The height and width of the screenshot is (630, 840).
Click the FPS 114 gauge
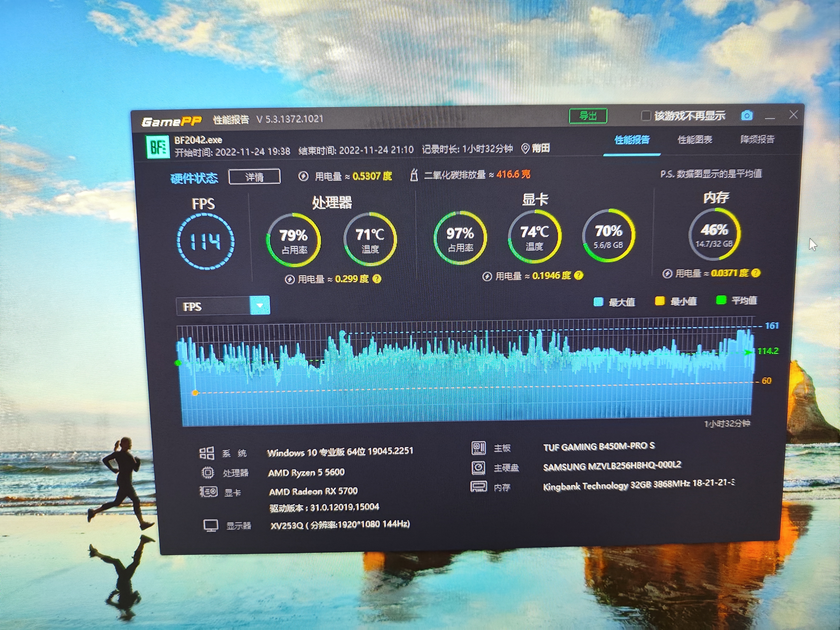[x=205, y=241]
